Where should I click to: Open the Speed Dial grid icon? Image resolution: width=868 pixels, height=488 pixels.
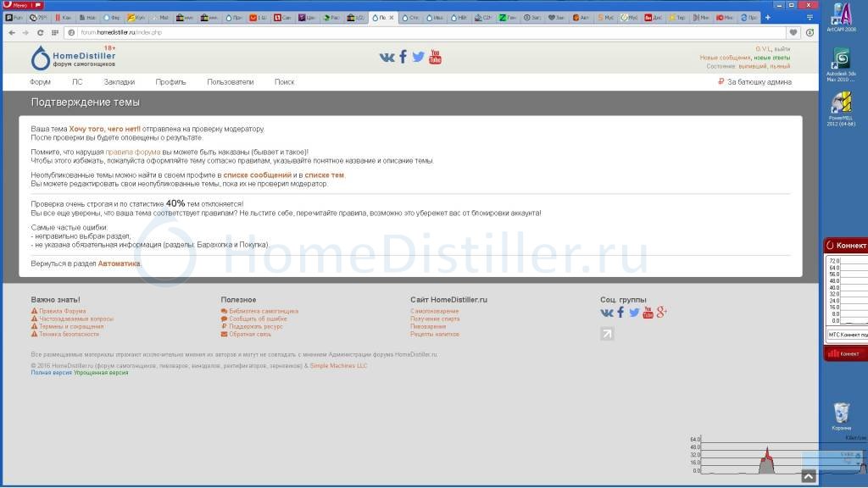coord(55,33)
